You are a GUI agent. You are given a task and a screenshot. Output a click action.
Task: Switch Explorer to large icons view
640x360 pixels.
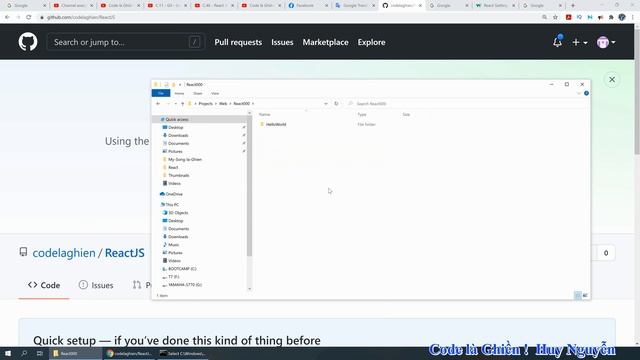[585, 295]
